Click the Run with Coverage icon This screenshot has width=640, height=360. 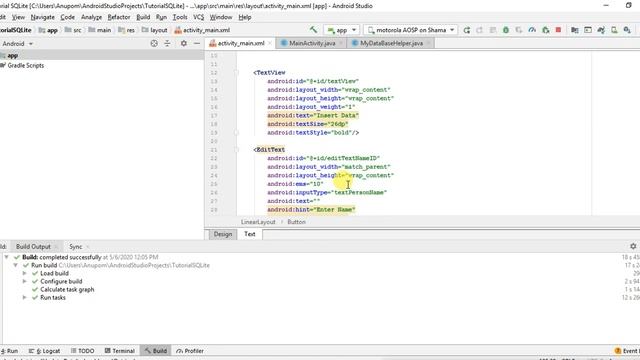click(519, 30)
